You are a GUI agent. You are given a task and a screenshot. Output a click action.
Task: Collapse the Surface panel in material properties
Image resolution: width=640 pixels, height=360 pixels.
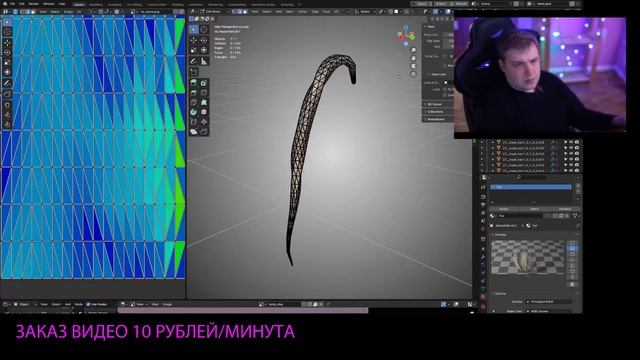pyautogui.click(x=500, y=293)
